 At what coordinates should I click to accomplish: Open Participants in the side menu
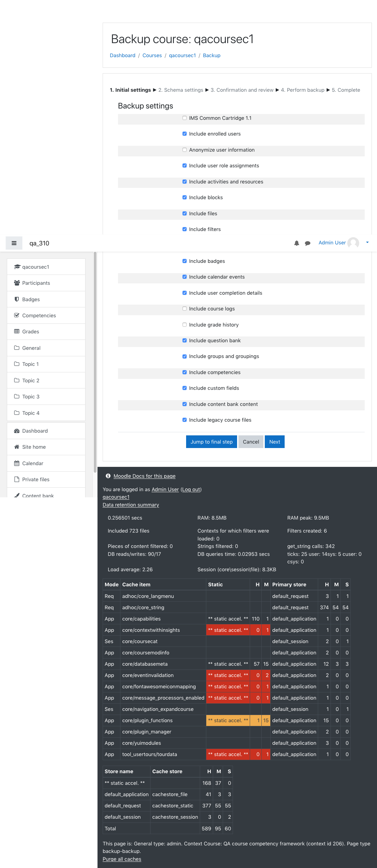46,283
